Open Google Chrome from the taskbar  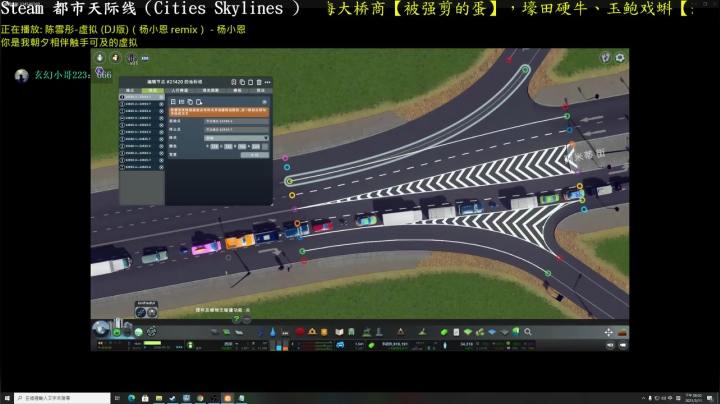[200, 398]
